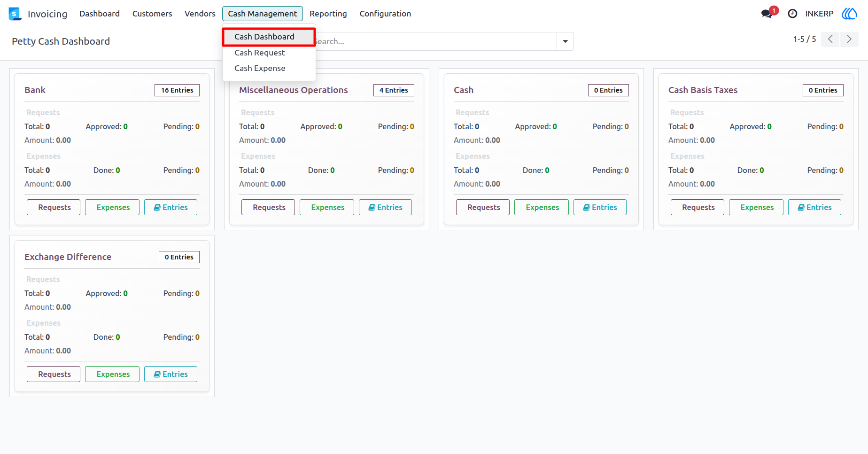Open Expenses for Exchange Difference
The image size is (868, 454).
[112, 374]
